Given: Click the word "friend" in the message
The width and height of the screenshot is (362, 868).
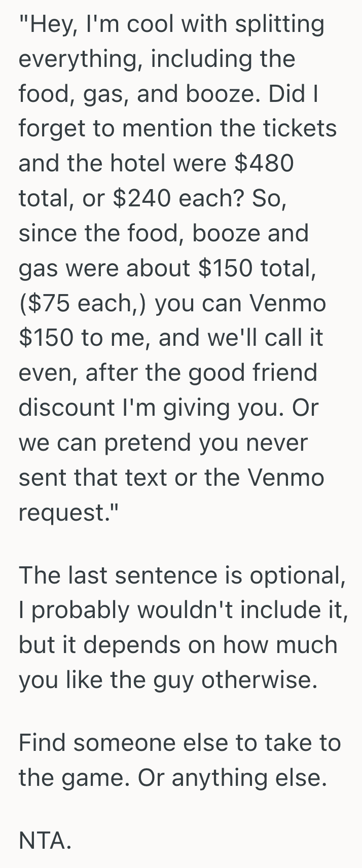Looking at the screenshot, I should point(287,373).
